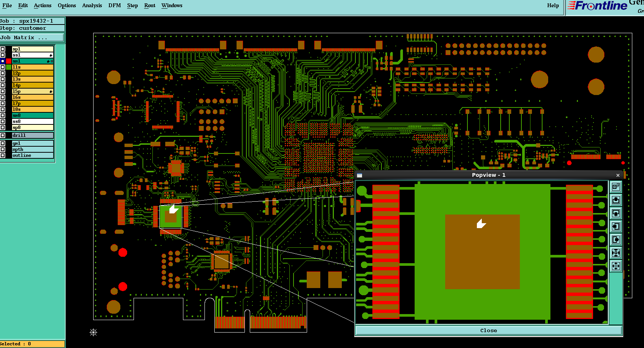
Task: Click the zoom in icon in Popview
Action: [x=616, y=253]
